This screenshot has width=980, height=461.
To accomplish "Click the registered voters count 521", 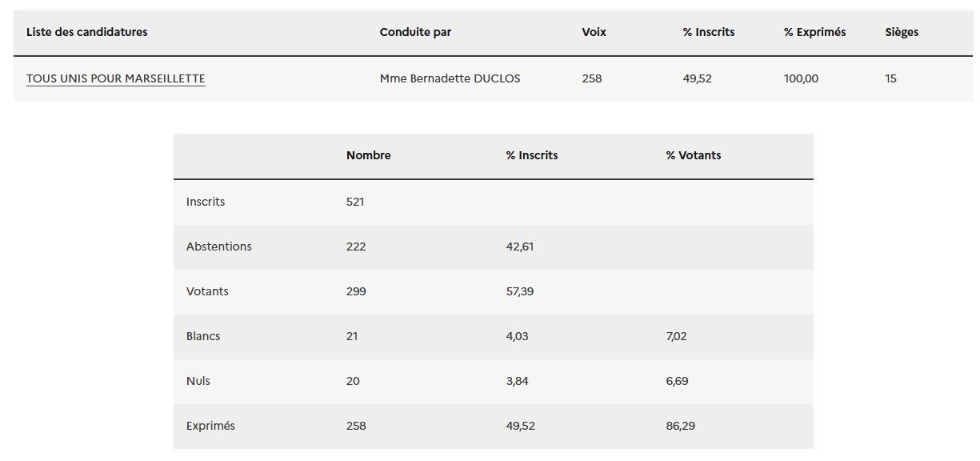I will tap(355, 202).
